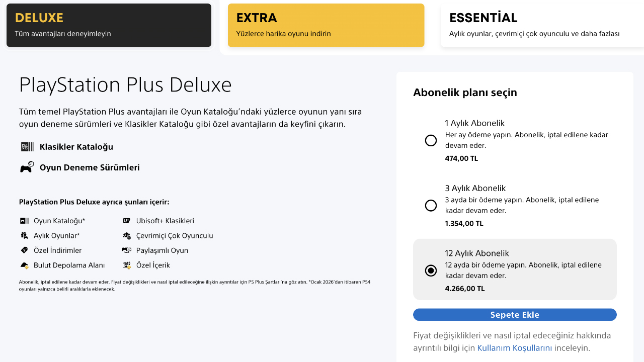This screenshot has height=362, width=644.
Task: Click the Ubisoft+ Klasikleri icon
Action: [x=127, y=221]
